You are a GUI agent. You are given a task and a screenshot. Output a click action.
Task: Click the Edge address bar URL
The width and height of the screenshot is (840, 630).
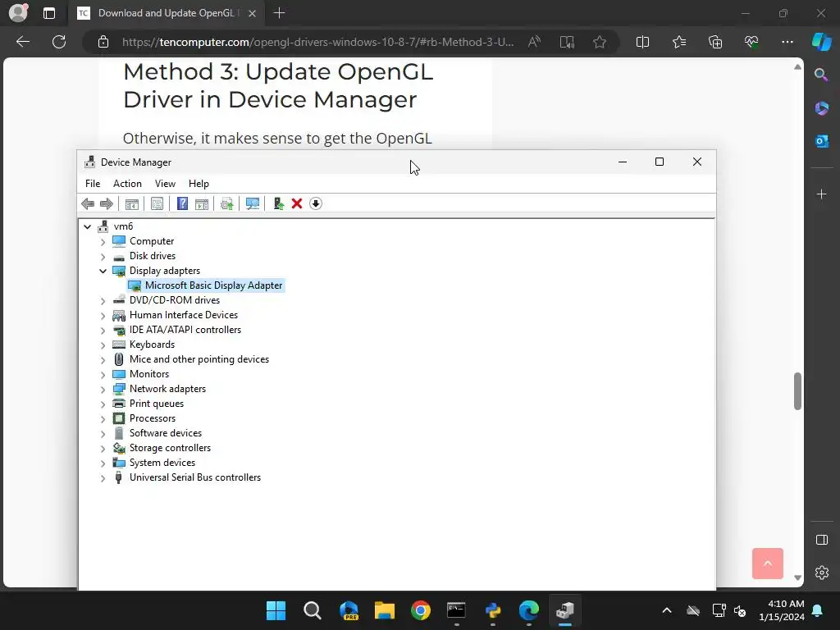tap(317, 42)
